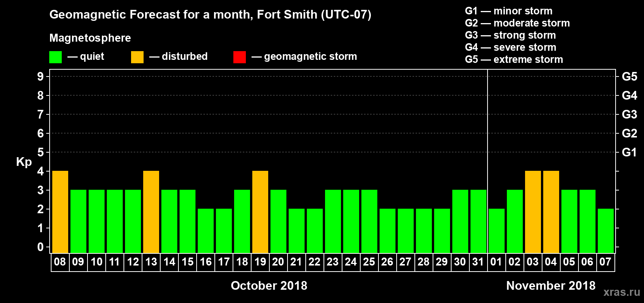Click the 'G3 — strong storm' legend line
This screenshot has height=303, width=644.
pyautogui.click(x=510, y=35)
